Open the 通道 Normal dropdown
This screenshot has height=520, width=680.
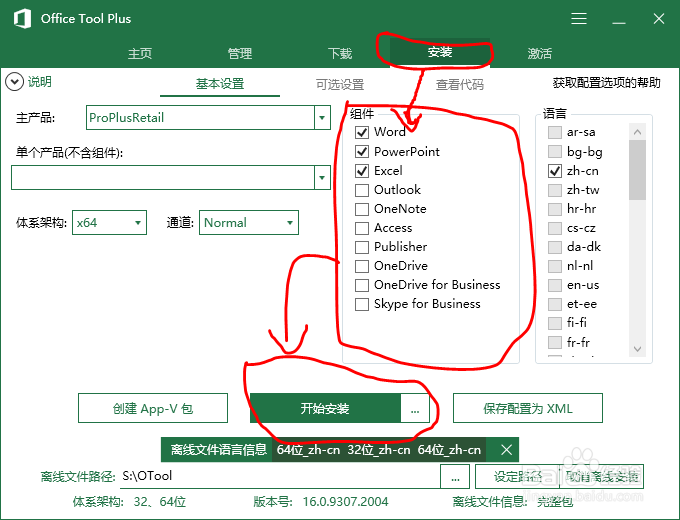coord(249,222)
